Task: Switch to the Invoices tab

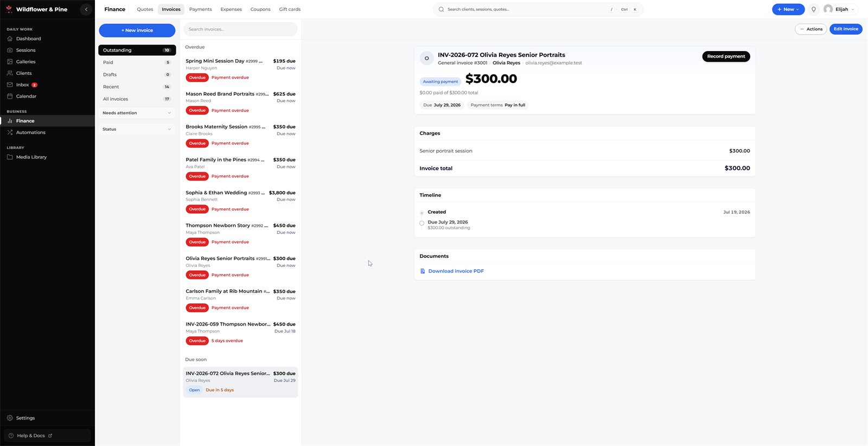Action: tap(171, 9)
